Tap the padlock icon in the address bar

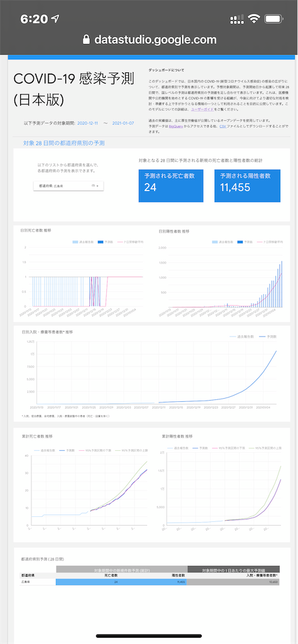point(86,40)
